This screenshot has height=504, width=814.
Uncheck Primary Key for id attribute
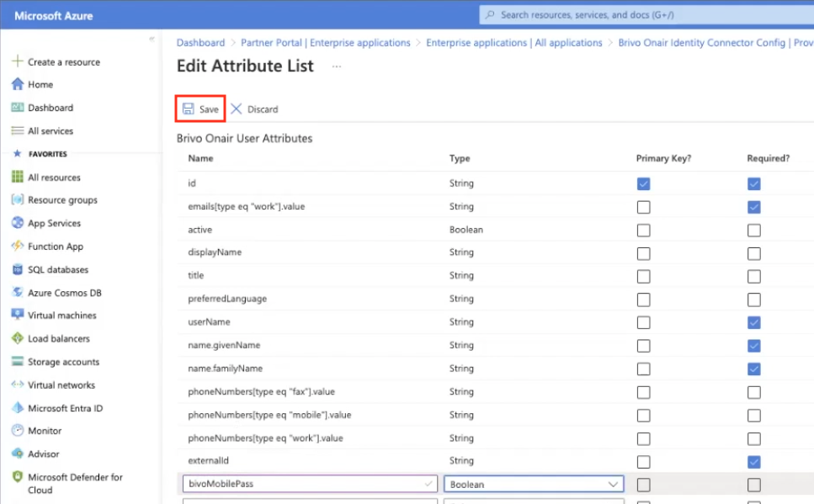point(643,183)
